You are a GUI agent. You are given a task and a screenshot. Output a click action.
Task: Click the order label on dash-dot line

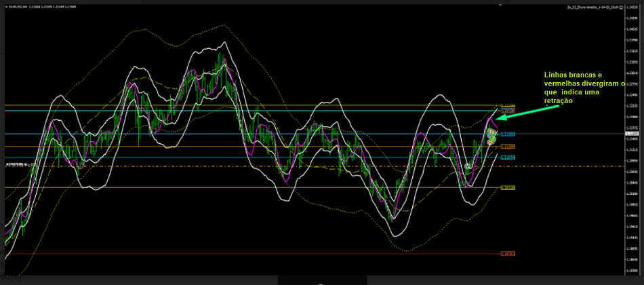coord(18,164)
